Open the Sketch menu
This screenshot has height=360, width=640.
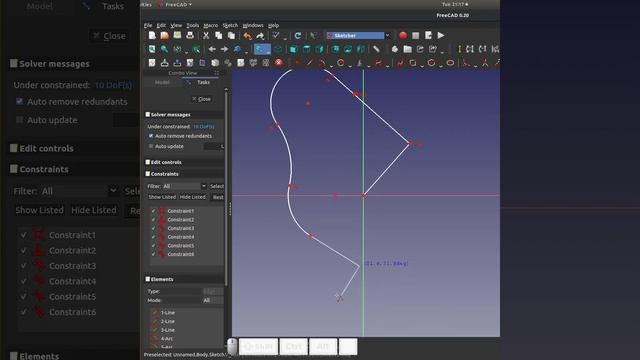pyautogui.click(x=230, y=25)
